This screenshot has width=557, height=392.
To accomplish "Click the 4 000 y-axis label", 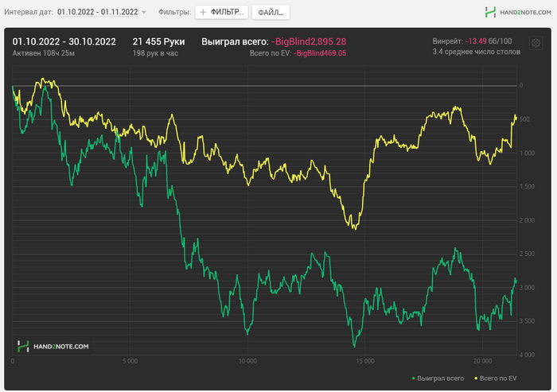I will 527,355.
